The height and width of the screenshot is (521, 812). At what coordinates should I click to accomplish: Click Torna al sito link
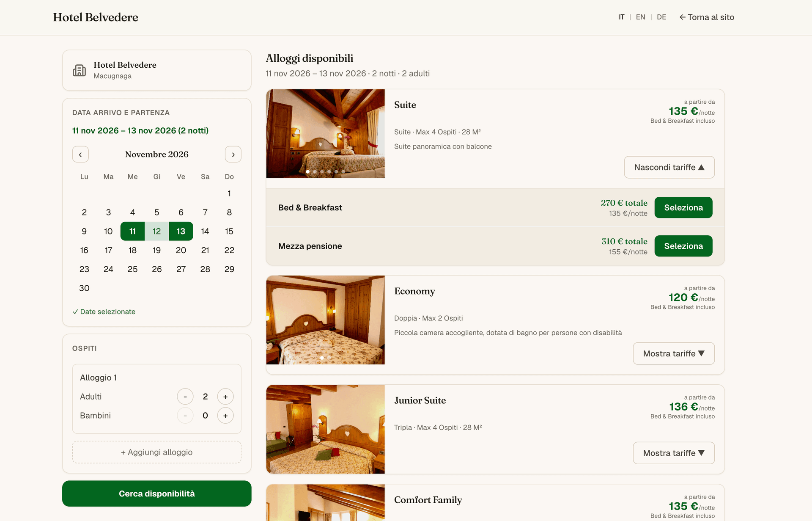707,17
